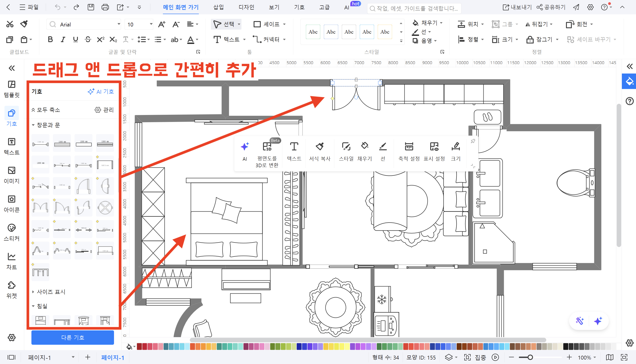
Task: Open the 스티커 panel in sidebar
Action: coord(11,231)
